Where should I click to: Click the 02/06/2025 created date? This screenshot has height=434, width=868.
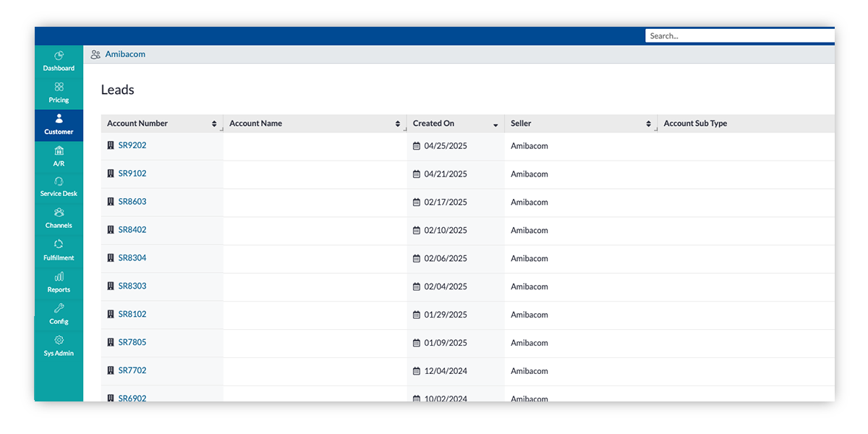click(x=446, y=259)
